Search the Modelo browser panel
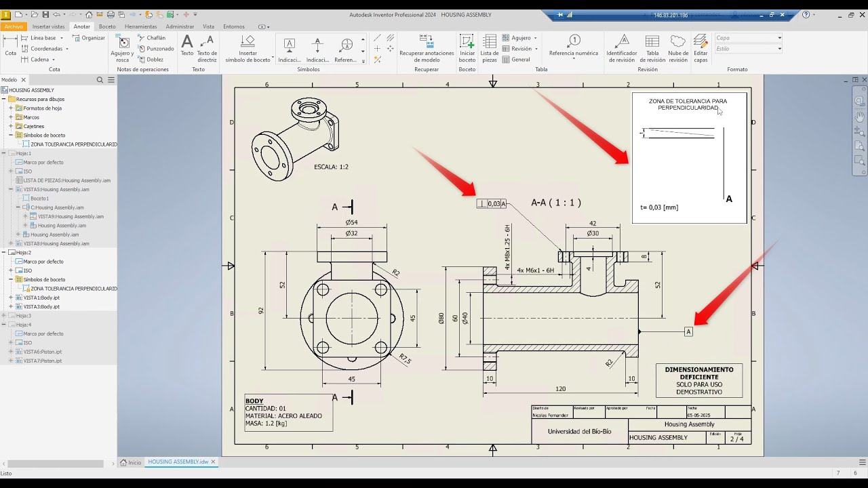This screenshot has height=488, width=868. pos(100,80)
